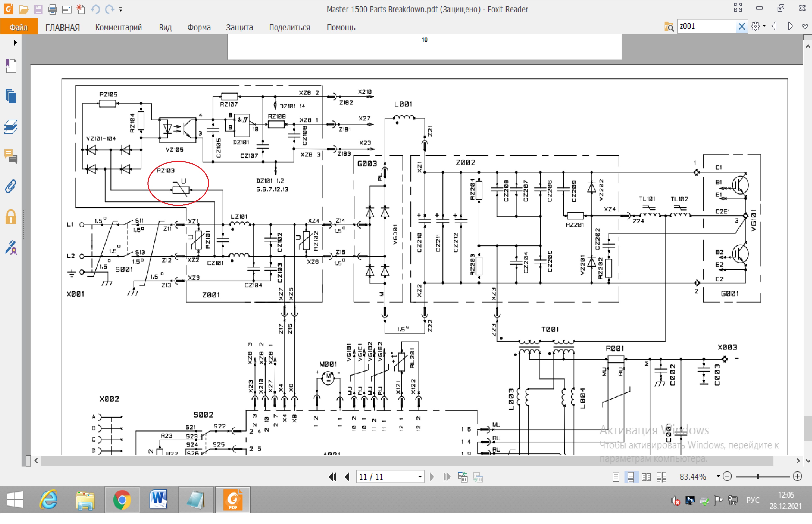Image resolution: width=812 pixels, height=524 pixels.
Task: Print the document with the printer icon
Action: [52, 9]
